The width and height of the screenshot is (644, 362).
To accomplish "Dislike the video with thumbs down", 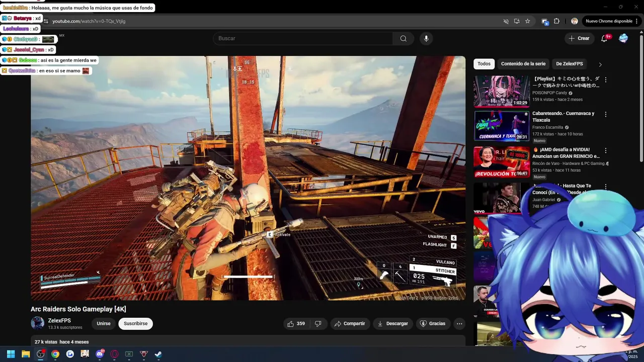I will coord(318,324).
